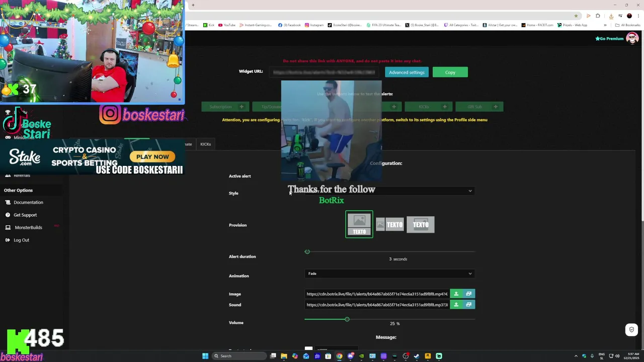This screenshot has width=644, height=362.
Task: Open MonsterBuilds in the sidebar
Action: (x=28, y=227)
